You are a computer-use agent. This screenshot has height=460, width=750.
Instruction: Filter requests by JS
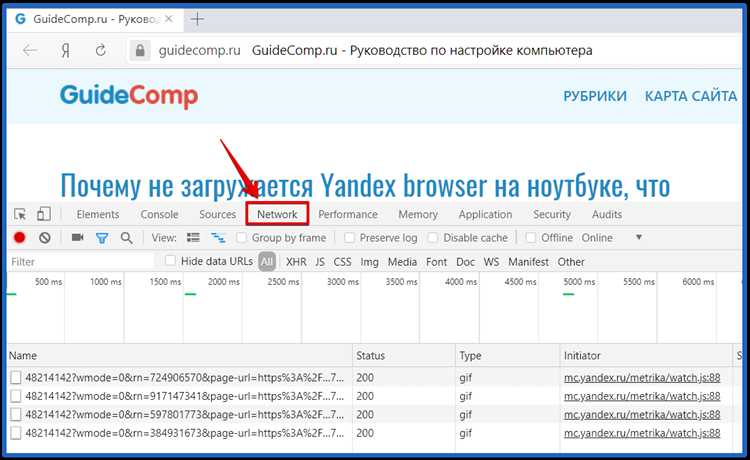tap(320, 262)
